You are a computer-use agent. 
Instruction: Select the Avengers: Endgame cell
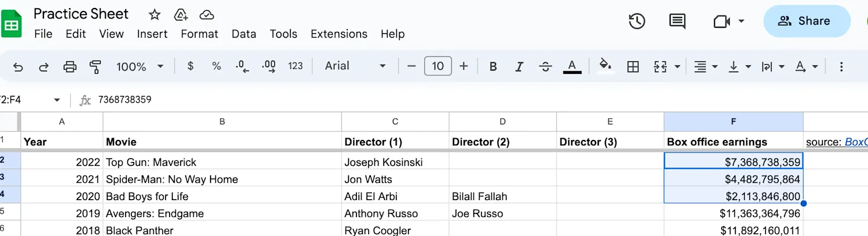coord(222,212)
